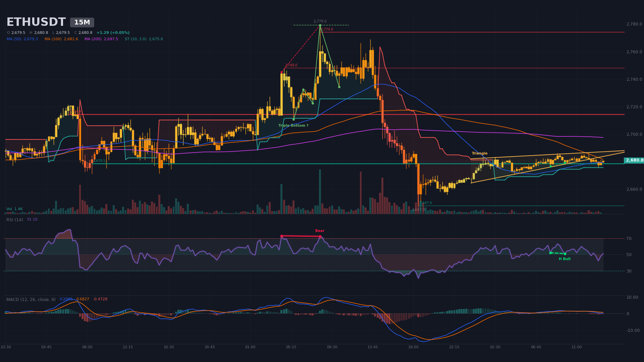Click the Triple Bottom ? pattern annotation
The image size is (644, 362).
pos(293,125)
